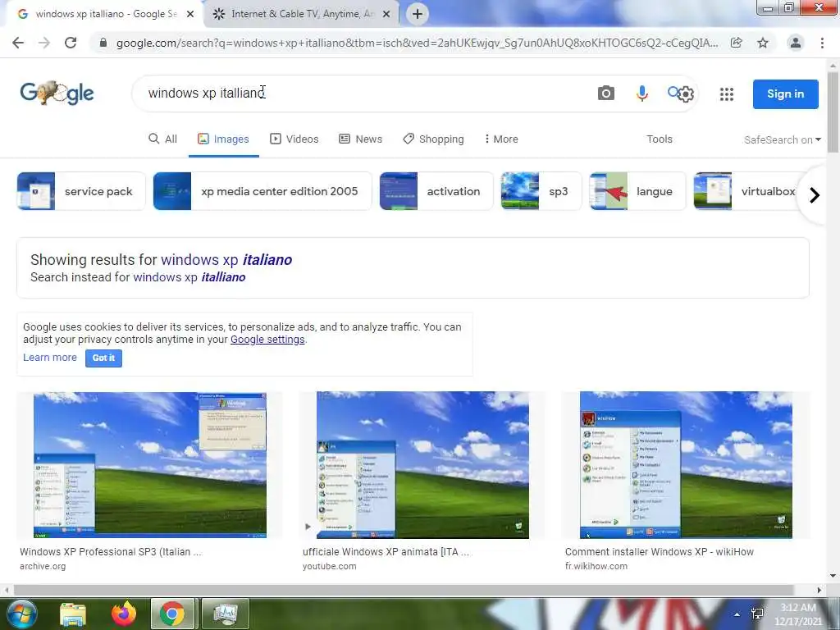
Task: Switch to the Internet & Cable TV tab
Action: click(301, 15)
